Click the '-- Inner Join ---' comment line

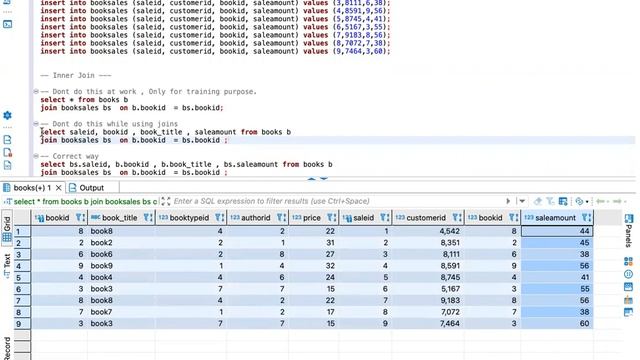pos(76,76)
